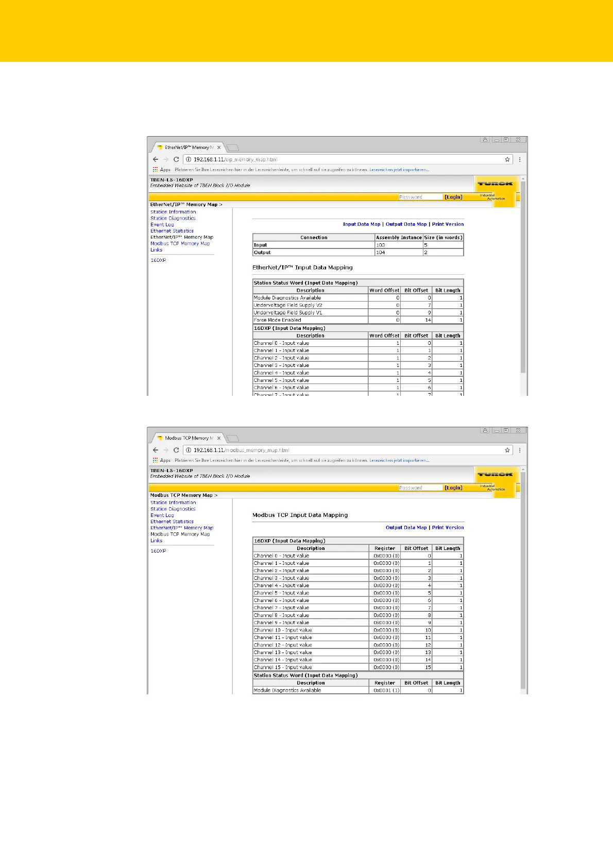
Task: Click Password field in Modbus TCP window
Action: click(x=420, y=488)
